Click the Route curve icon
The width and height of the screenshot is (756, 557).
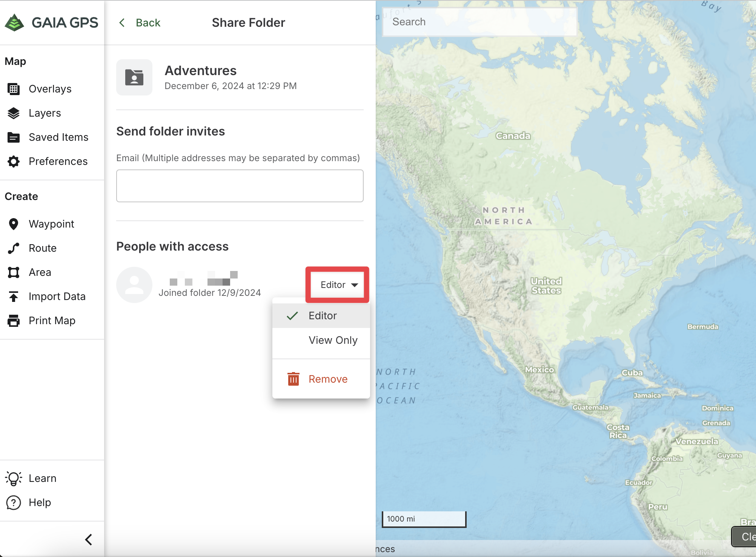tap(14, 248)
